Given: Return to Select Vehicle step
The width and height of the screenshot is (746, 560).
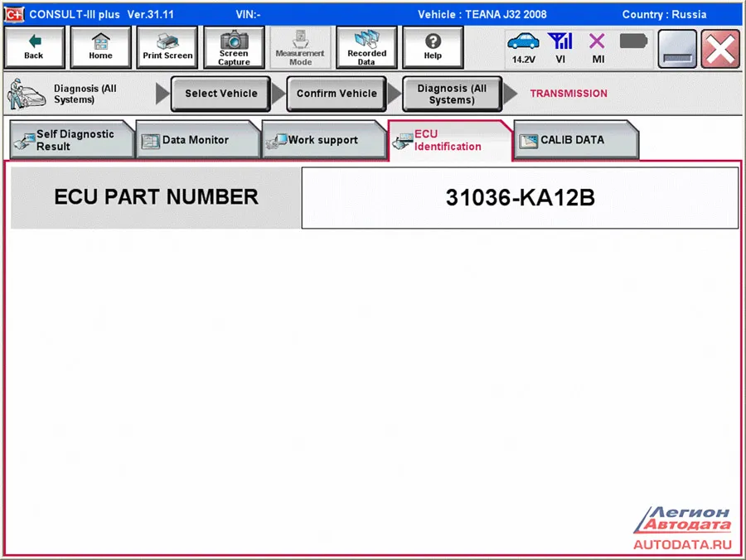Looking at the screenshot, I should point(220,94).
